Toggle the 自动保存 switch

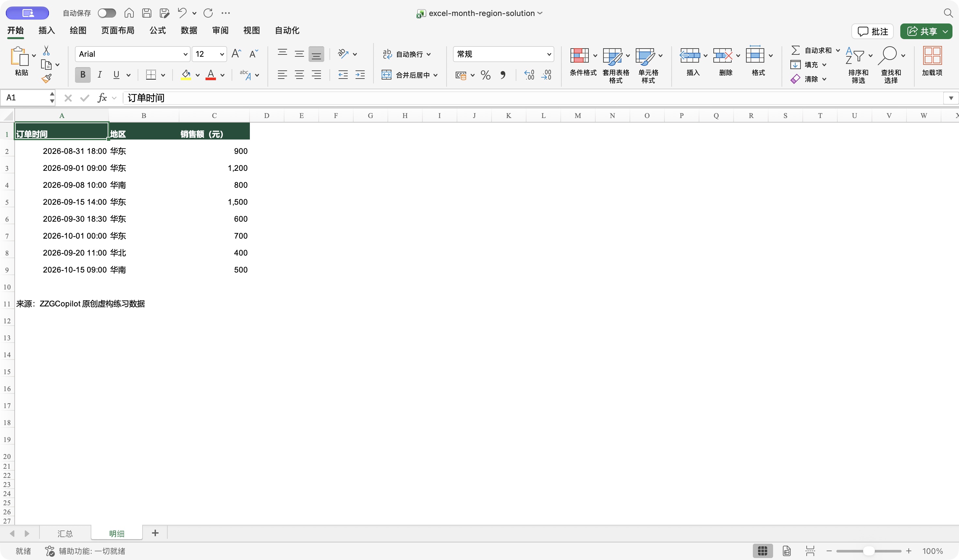pyautogui.click(x=107, y=13)
